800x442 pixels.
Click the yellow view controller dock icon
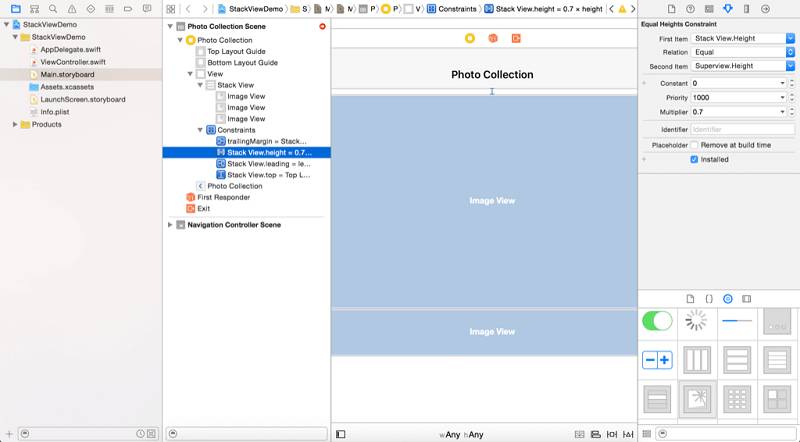coord(470,38)
